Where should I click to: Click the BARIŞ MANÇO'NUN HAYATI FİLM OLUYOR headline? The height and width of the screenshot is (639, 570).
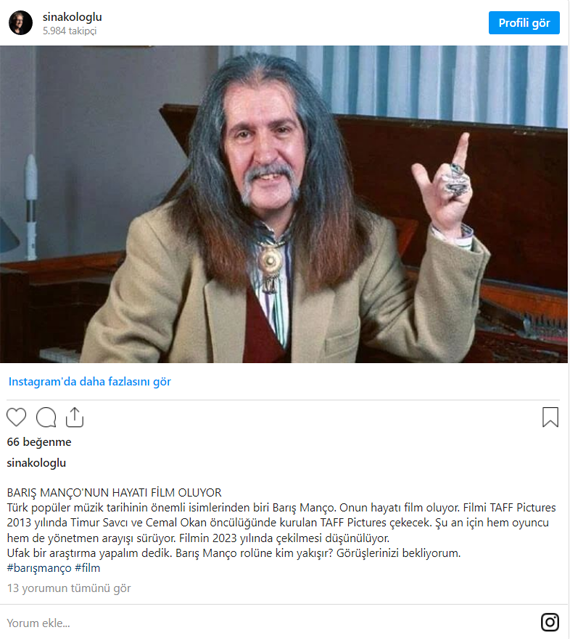tap(114, 493)
